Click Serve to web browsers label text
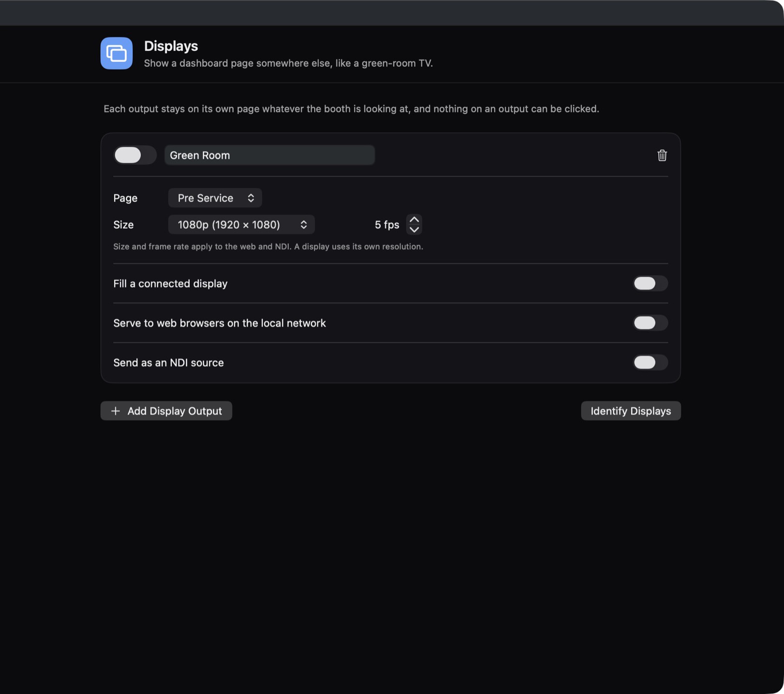 coord(219,323)
